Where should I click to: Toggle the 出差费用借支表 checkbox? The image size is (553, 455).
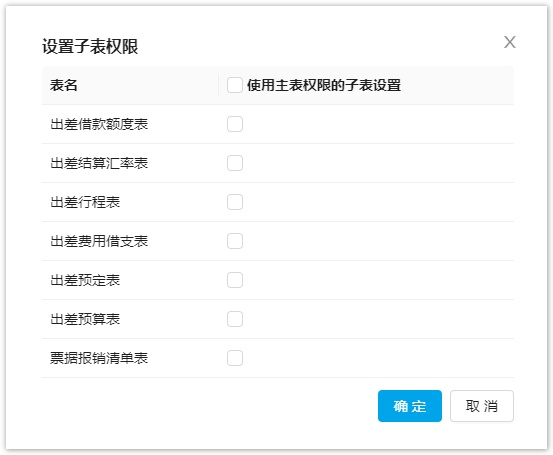(235, 241)
